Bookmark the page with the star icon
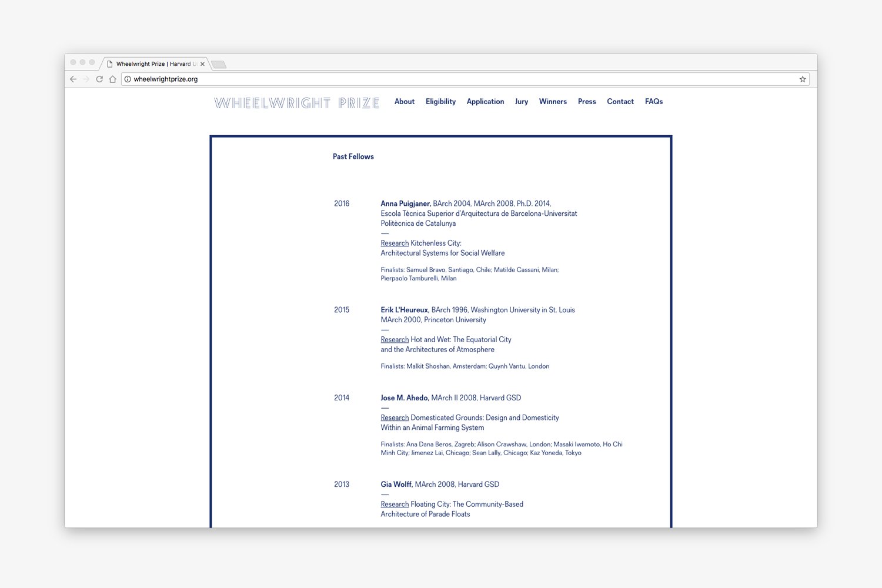The height and width of the screenshot is (588, 882). (803, 79)
